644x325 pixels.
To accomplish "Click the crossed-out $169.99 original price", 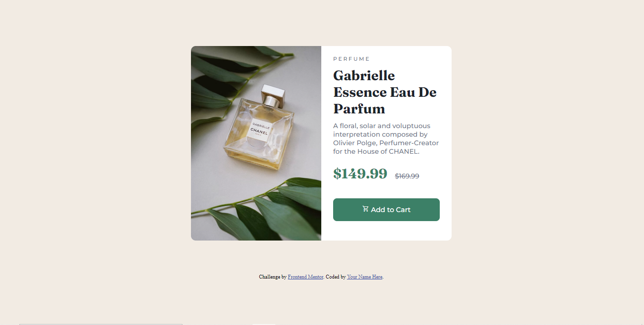I will (407, 176).
